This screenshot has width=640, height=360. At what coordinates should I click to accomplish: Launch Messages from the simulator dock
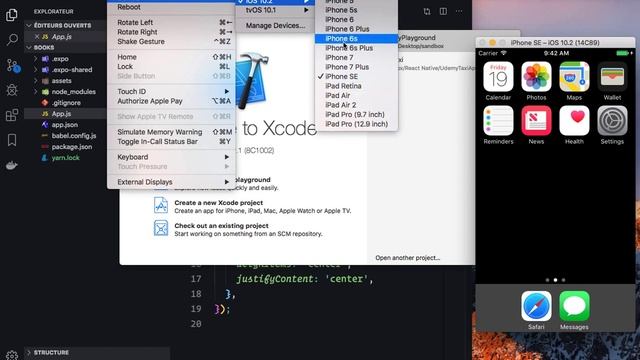coord(574,306)
